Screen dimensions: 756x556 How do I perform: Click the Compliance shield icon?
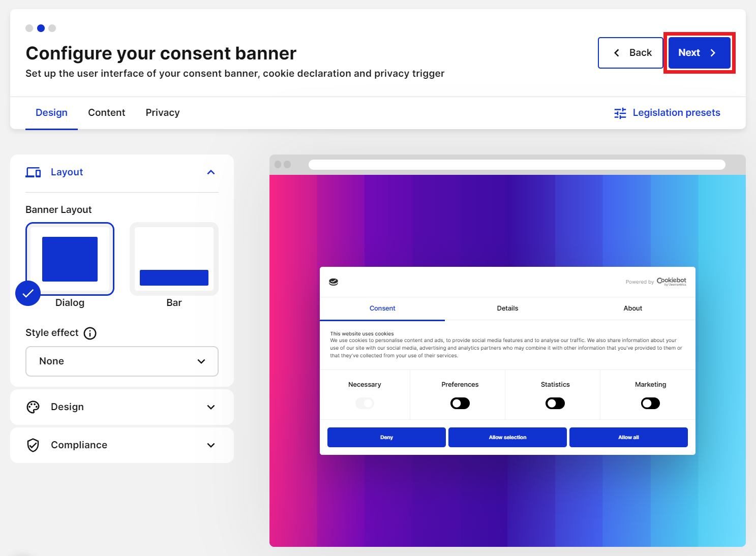[33, 445]
